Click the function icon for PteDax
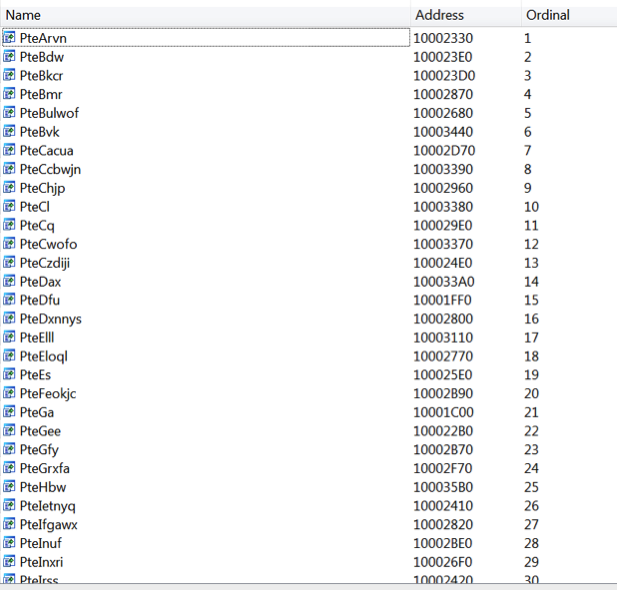Screen dimensions: 618x591 click(x=10, y=282)
